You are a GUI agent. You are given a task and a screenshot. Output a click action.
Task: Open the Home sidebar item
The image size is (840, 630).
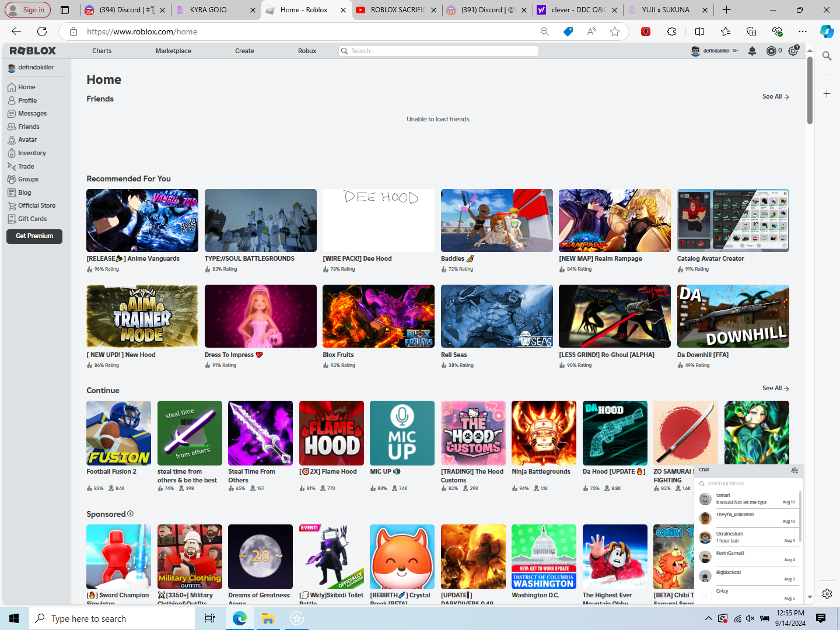click(22, 87)
